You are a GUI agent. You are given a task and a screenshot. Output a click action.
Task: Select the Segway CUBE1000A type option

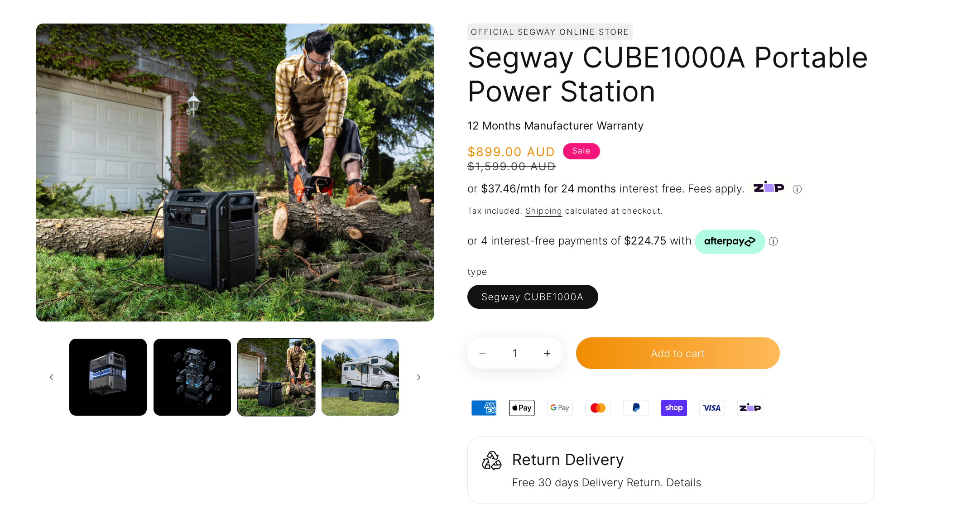pos(533,297)
